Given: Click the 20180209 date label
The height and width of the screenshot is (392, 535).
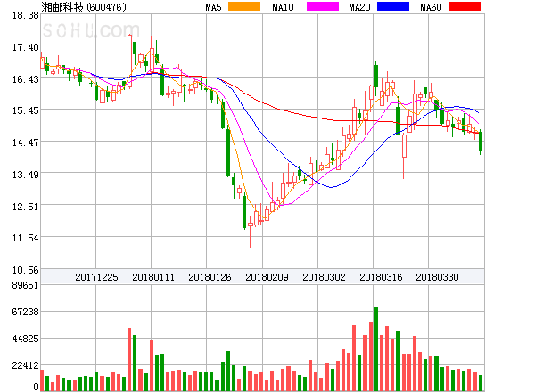Looking at the screenshot, I should tap(267, 277).
